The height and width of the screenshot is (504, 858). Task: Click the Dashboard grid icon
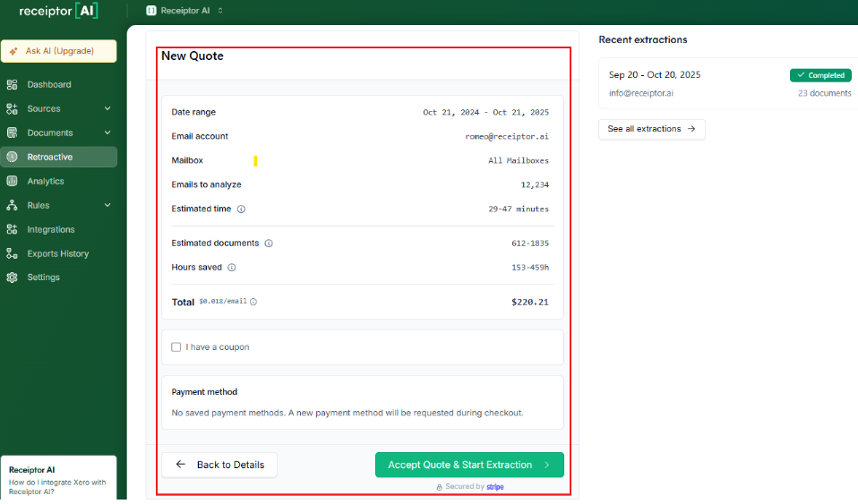(12, 84)
